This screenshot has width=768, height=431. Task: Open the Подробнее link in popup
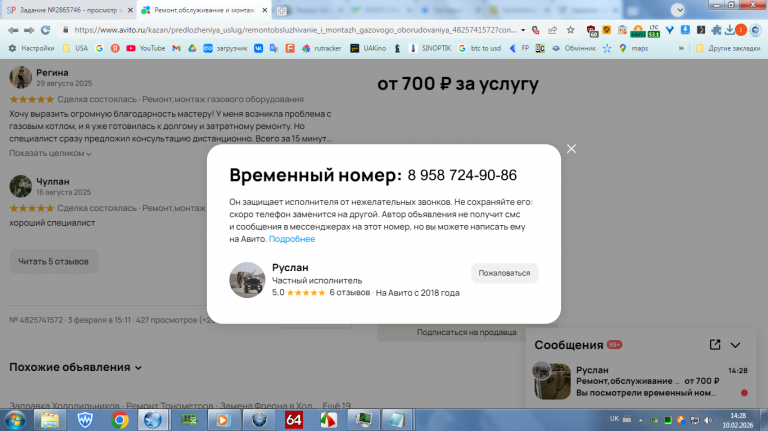(292, 239)
